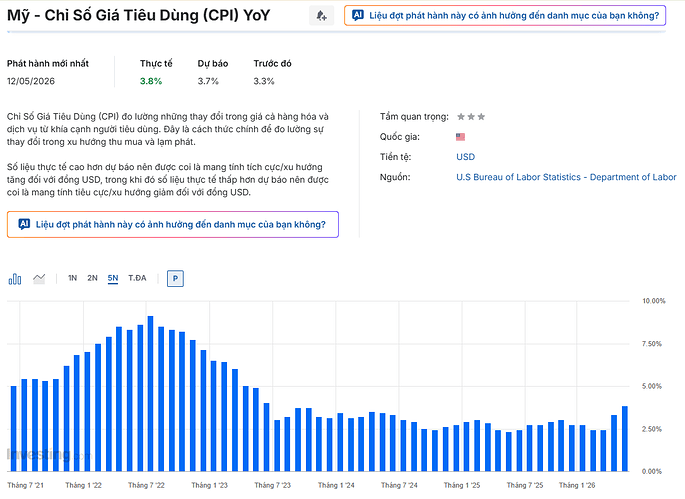The height and width of the screenshot is (499, 685).
Task: Select the 2N time range
Action: tap(92, 278)
